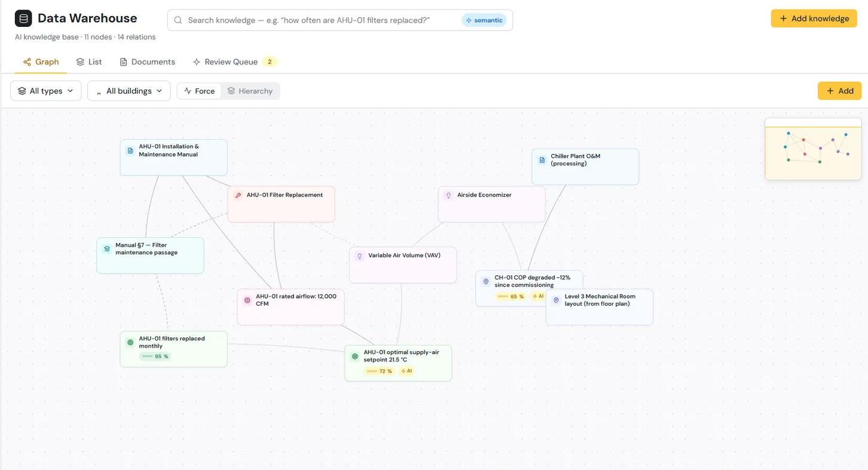Open the All buildings dropdown
The image size is (868, 470).
(x=129, y=91)
